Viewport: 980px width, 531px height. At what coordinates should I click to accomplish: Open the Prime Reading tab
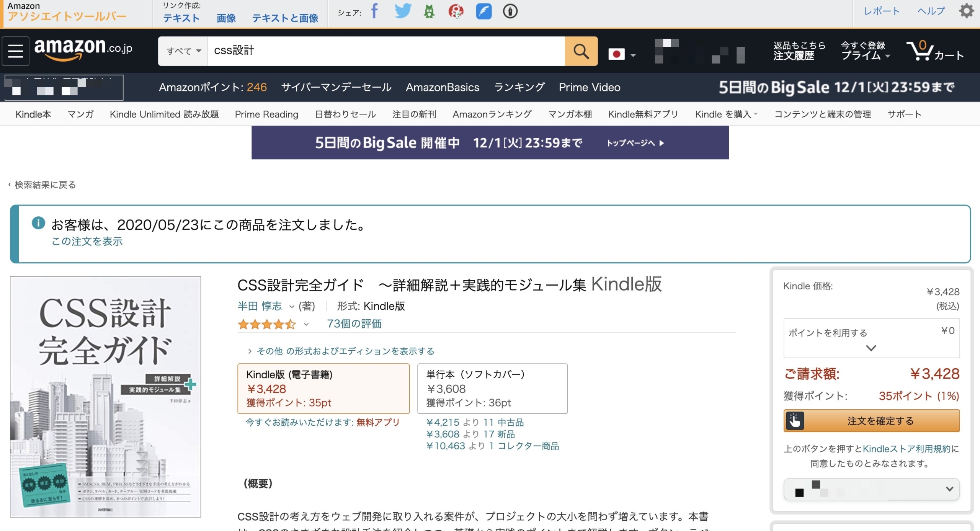click(x=266, y=114)
